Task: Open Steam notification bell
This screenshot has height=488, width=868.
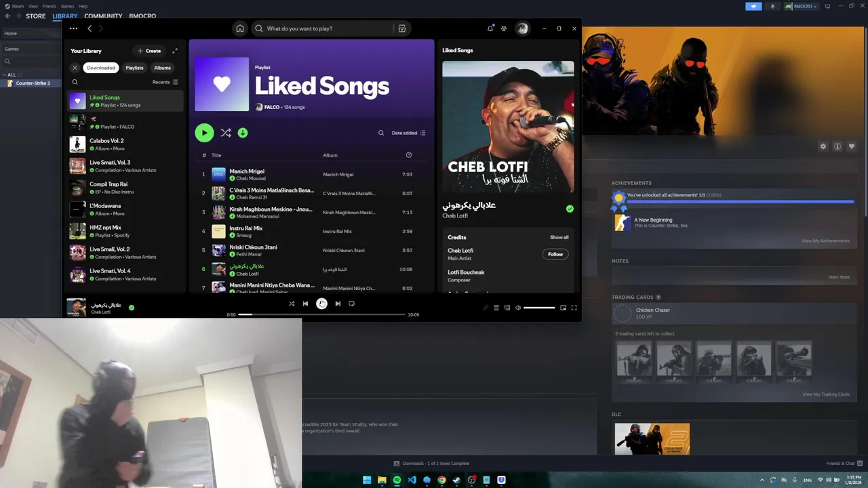Action: pyautogui.click(x=772, y=6)
